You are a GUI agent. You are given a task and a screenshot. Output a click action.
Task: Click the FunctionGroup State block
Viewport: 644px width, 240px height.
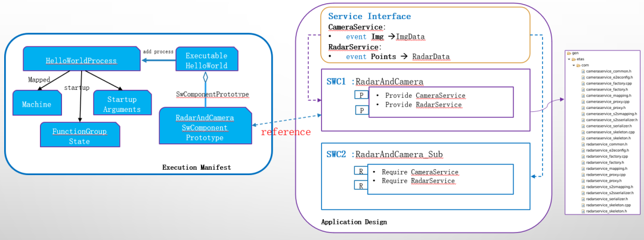coord(79,136)
